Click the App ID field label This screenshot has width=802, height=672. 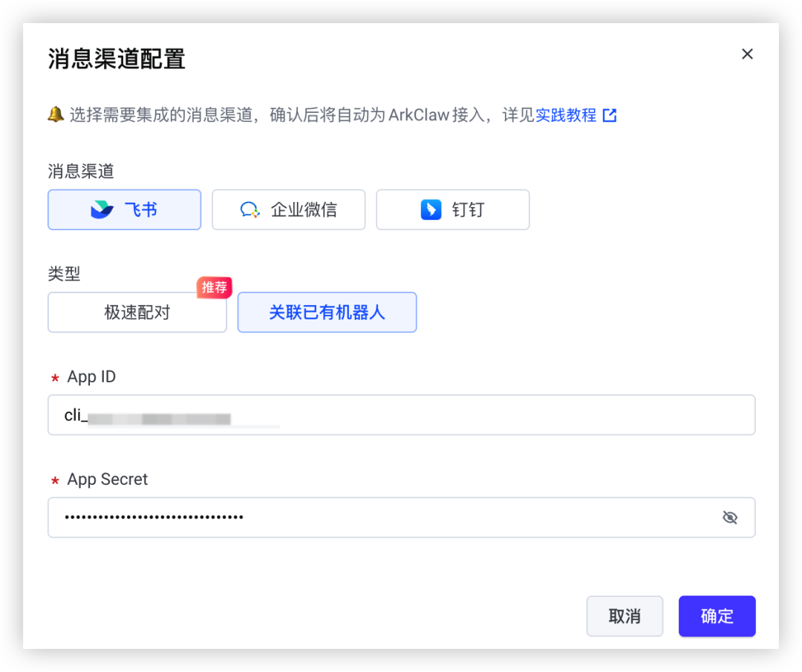(91, 377)
